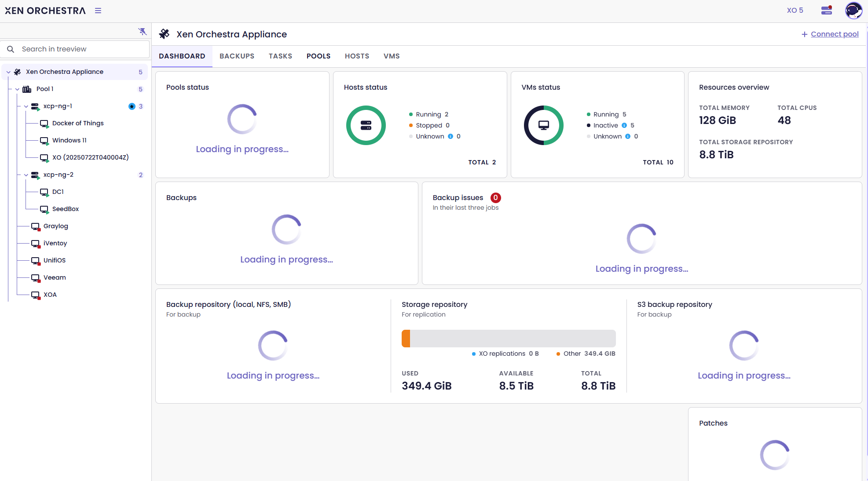Click the info icon beside VMs Unknown
This screenshot has height=481, width=868.
pyautogui.click(x=628, y=136)
